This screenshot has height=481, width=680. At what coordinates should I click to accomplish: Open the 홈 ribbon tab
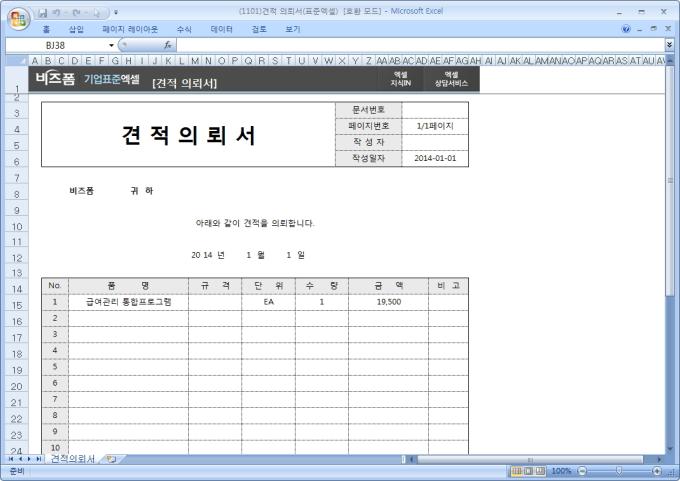point(46,29)
